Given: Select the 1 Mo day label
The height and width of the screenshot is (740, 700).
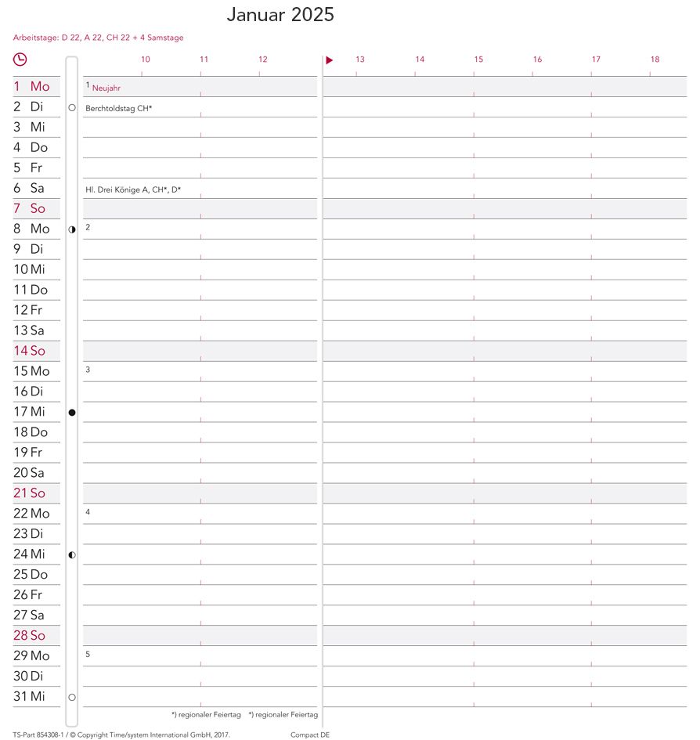Looking at the screenshot, I should click(x=31, y=86).
